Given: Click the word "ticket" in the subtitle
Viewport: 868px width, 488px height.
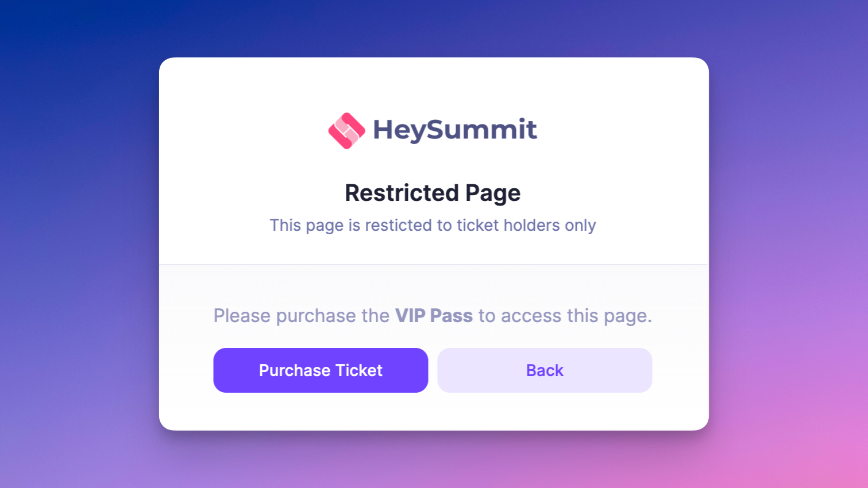Looking at the screenshot, I should tap(477, 225).
